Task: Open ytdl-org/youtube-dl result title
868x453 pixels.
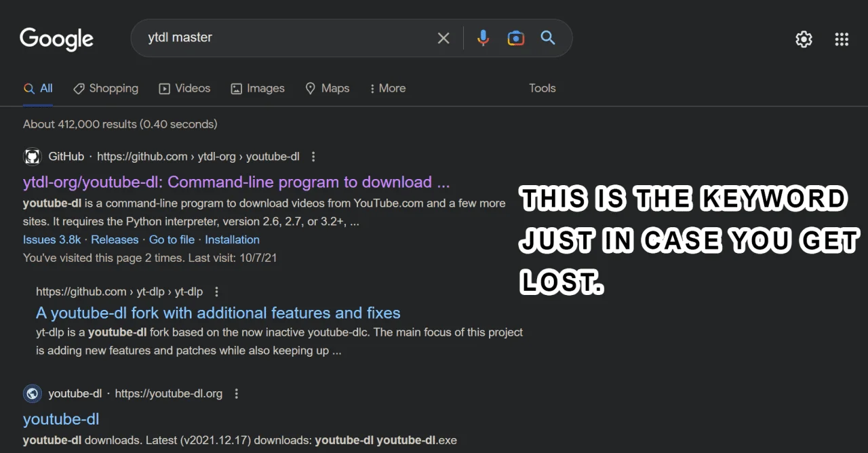Action: [x=236, y=182]
